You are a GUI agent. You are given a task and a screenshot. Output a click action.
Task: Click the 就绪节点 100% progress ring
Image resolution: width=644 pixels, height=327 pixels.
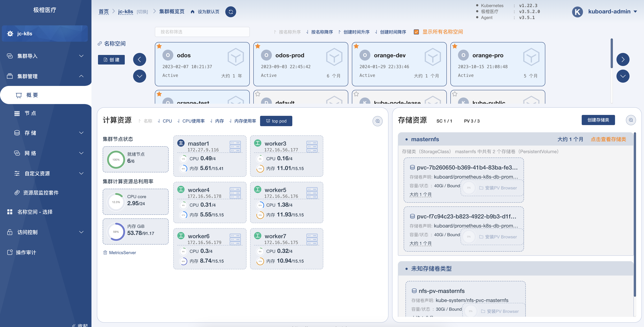tap(116, 159)
